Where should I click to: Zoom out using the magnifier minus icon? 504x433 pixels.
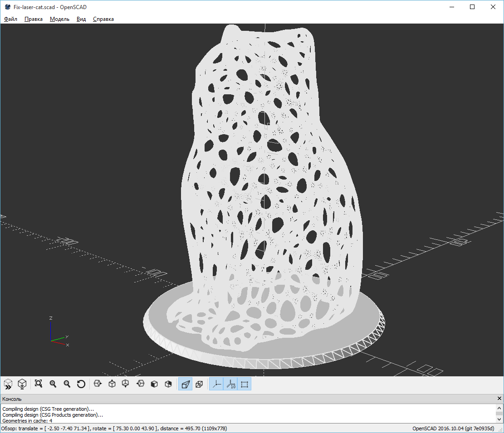coord(67,384)
